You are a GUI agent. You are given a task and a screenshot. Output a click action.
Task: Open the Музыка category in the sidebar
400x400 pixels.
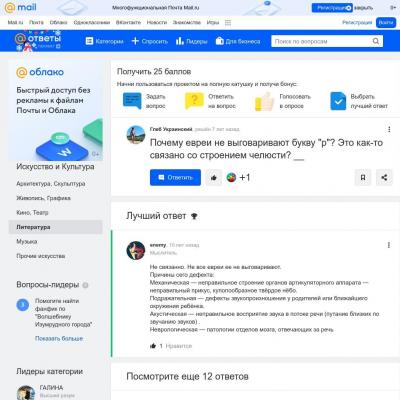click(27, 241)
